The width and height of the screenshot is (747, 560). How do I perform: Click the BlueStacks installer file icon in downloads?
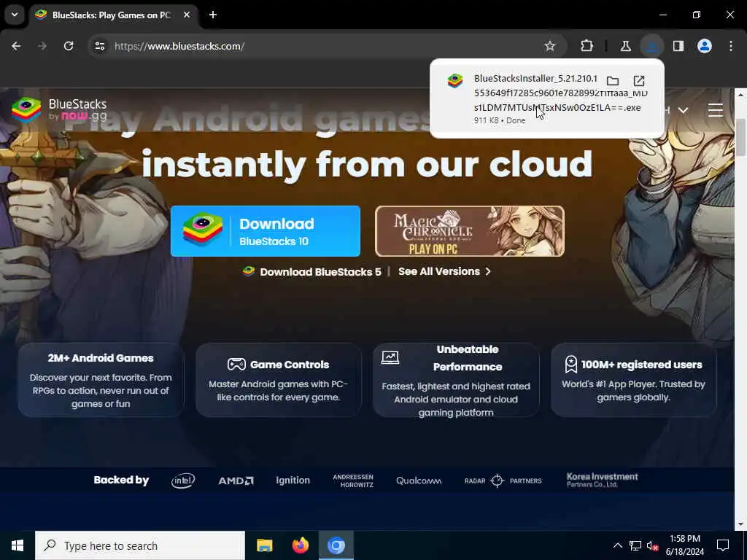point(455,81)
